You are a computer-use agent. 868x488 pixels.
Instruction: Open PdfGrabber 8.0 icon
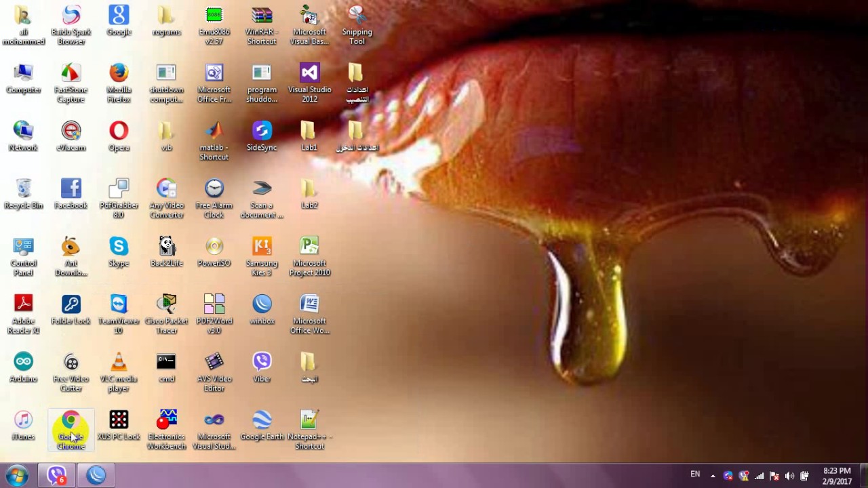click(119, 199)
